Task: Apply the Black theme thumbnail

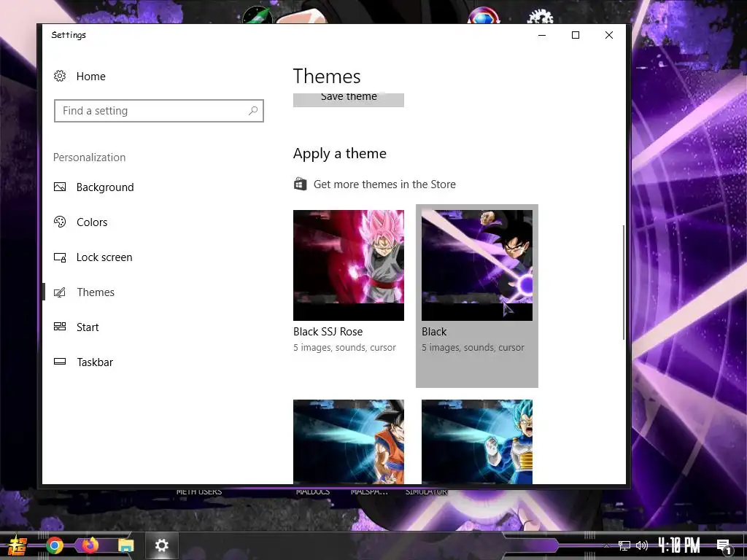Action: [477, 265]
